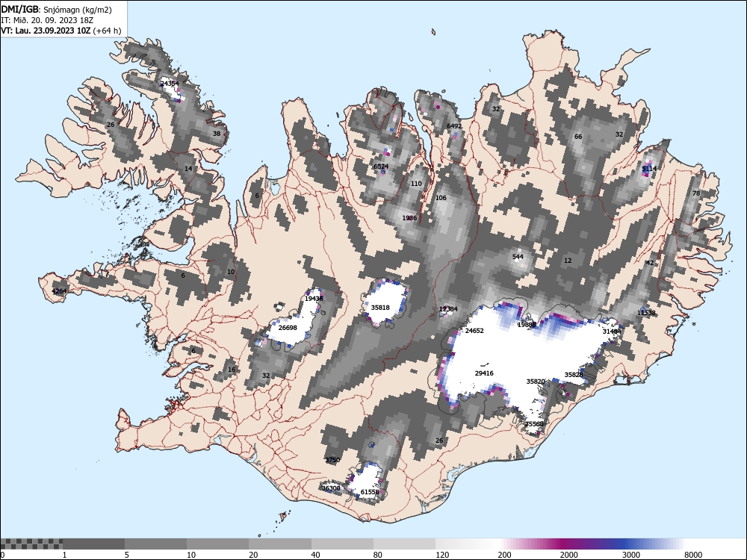Image resolution: width=747 pixels, height=560 pixels.
Task: Pick the dark gray legend swatch between 1 and 5
Action: (93, 544)
